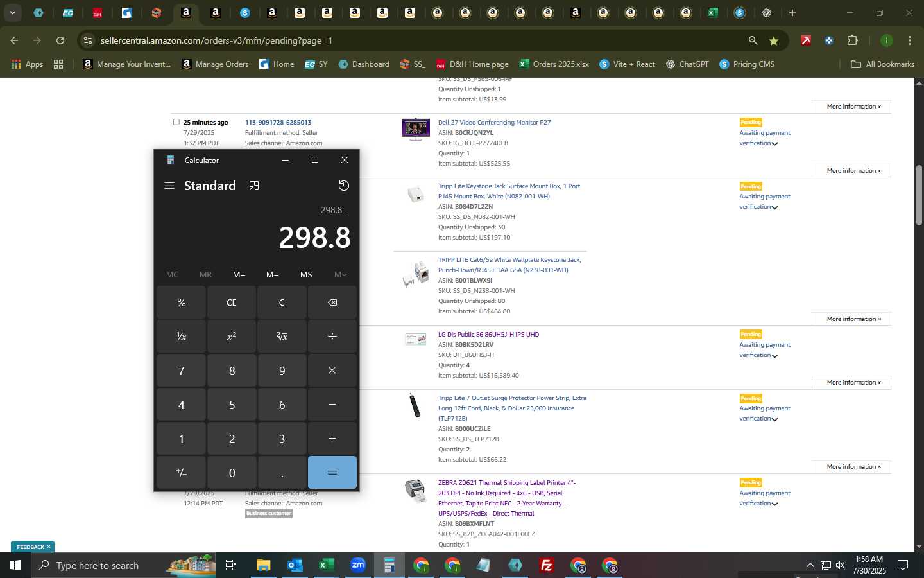Screen dimensions: 924x578
Task: Click the plus key in Calculator
Action: point(332,439)
